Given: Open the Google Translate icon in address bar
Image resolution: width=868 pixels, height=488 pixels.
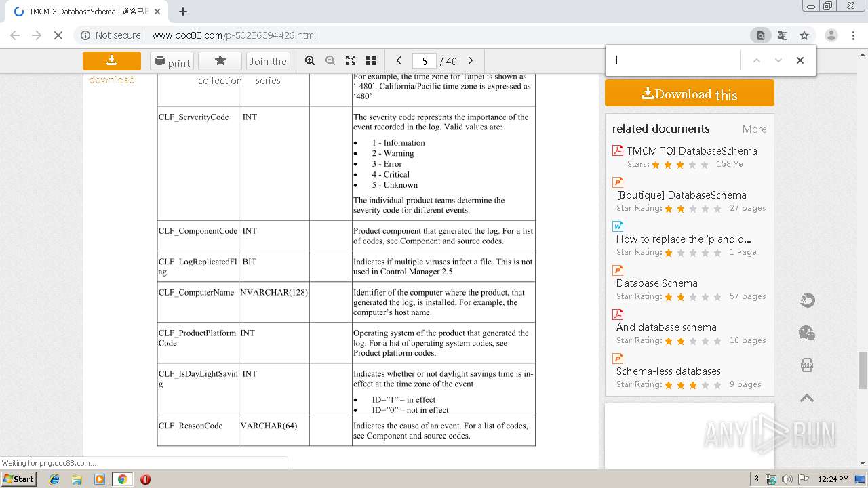Looking at the screenshot, I should pyautogui.click(x=783, y=35).
